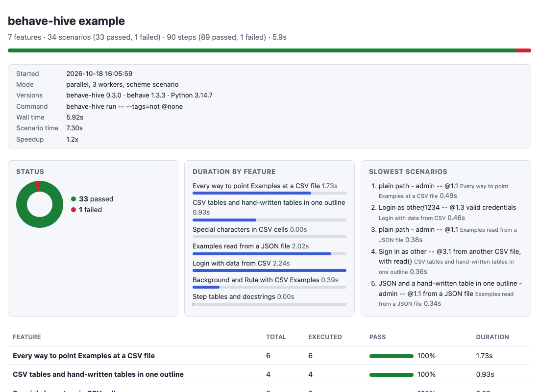Click the EXECUTED column header

(325, 337)
